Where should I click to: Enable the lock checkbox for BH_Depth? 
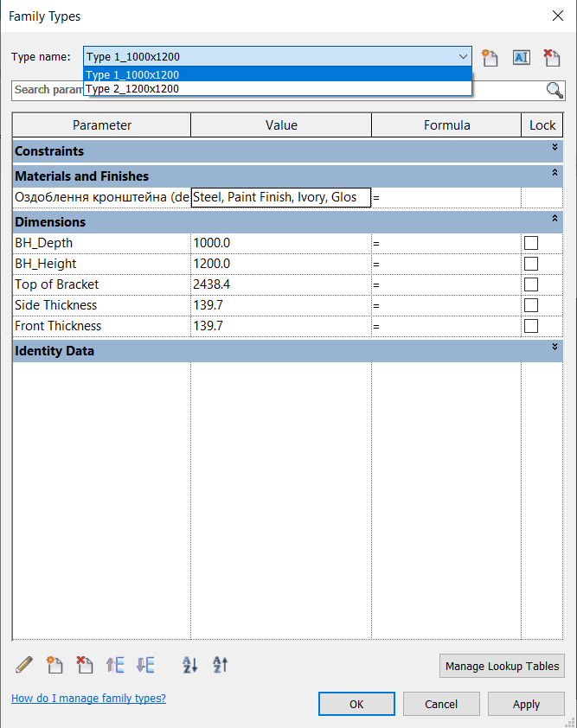[531, 243]
